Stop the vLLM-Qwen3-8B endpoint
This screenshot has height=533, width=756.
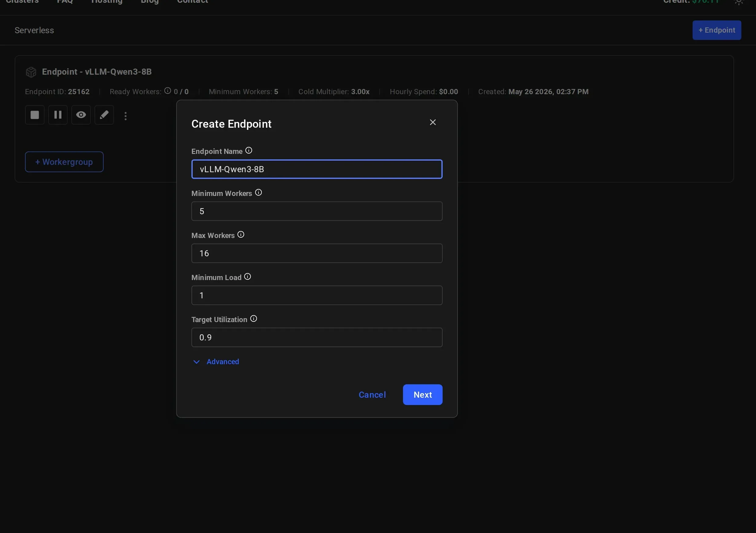(x=34, y=115)
